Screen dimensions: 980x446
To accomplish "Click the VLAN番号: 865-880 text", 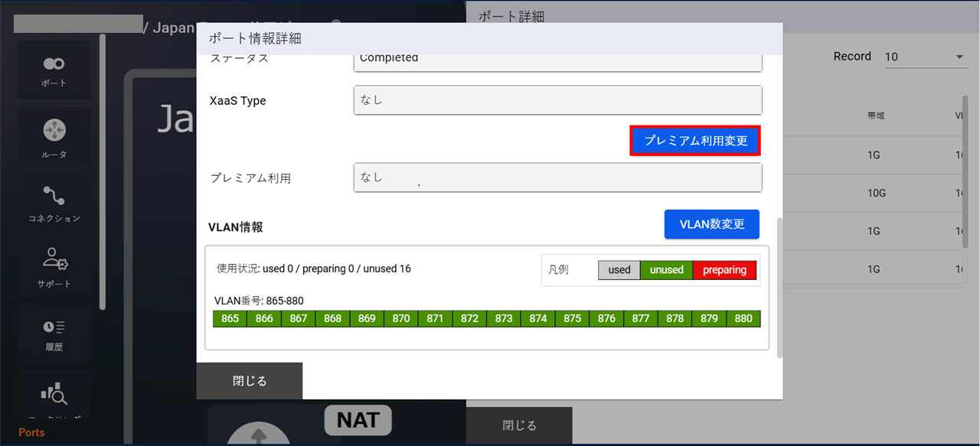I will point(260,301).
